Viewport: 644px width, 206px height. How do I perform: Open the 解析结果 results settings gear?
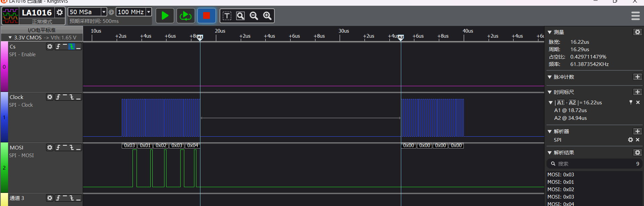click(637, 152)
